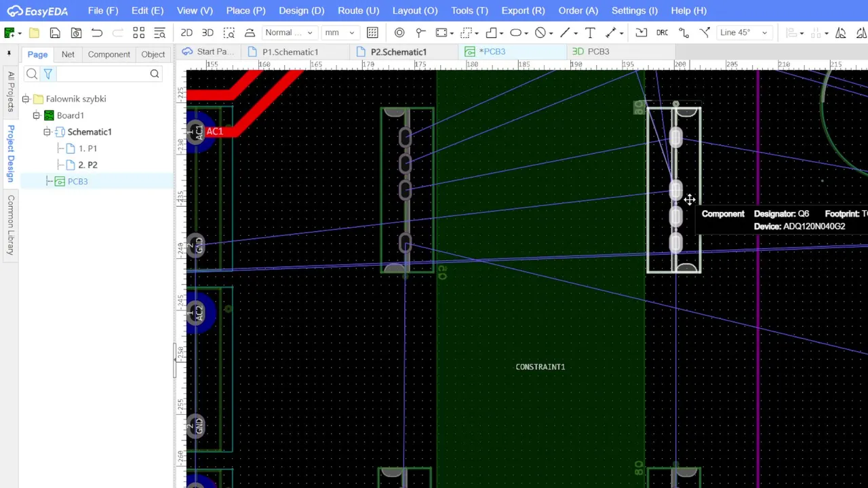Image resolution: width=868 pixels, height=488 pixels.
Task: Open the Help menu
Action: 688,10
